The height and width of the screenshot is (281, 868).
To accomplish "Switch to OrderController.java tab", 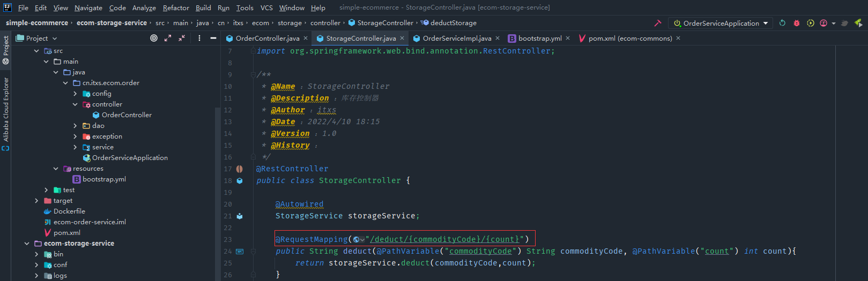I will click(x=267, y=38).
